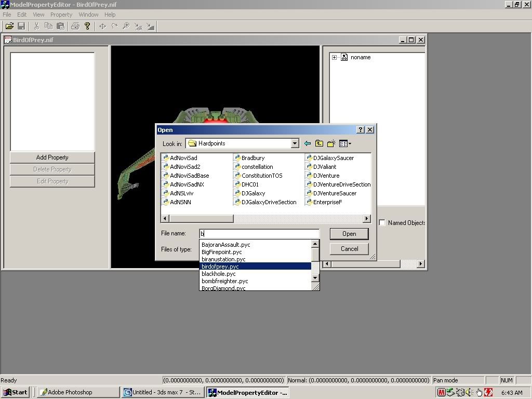Open the Help menu
This screenshot has height=399, width=532.
pos(110,15)
